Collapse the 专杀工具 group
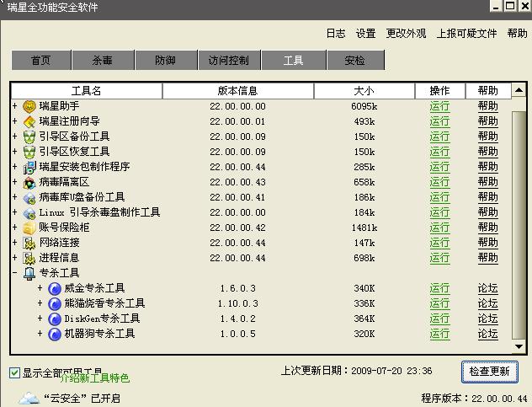Viewport: 532px width, 407px height. 14,272
